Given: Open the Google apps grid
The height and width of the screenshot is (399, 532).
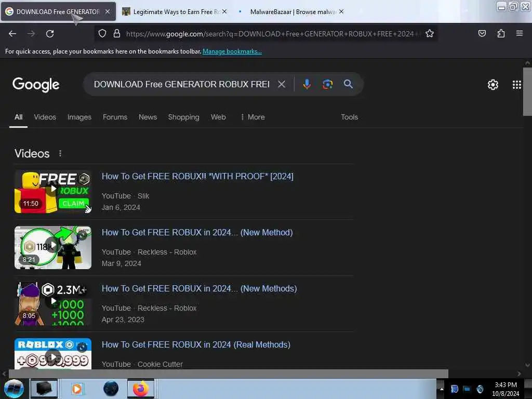Looking at the screenshot, I should pos(517,85).
